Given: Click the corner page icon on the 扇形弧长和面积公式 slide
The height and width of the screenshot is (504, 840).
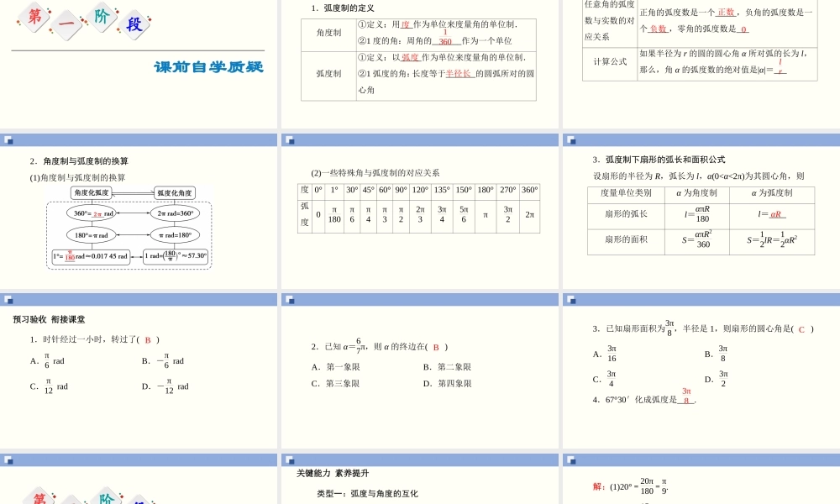Looking at the screenshot, I should pyautogui.click(x=570, y=141).
